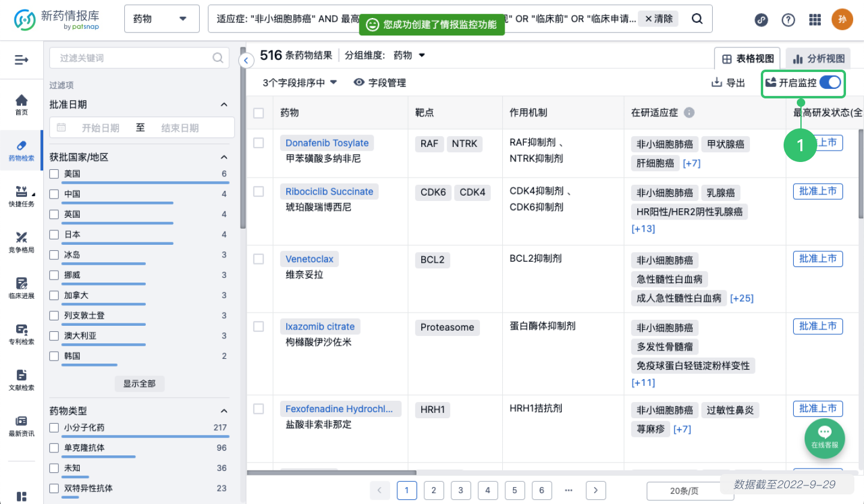Open 快捷任务 in sidebar
This screenshot has height=504, width=864.
pos(22,197)
